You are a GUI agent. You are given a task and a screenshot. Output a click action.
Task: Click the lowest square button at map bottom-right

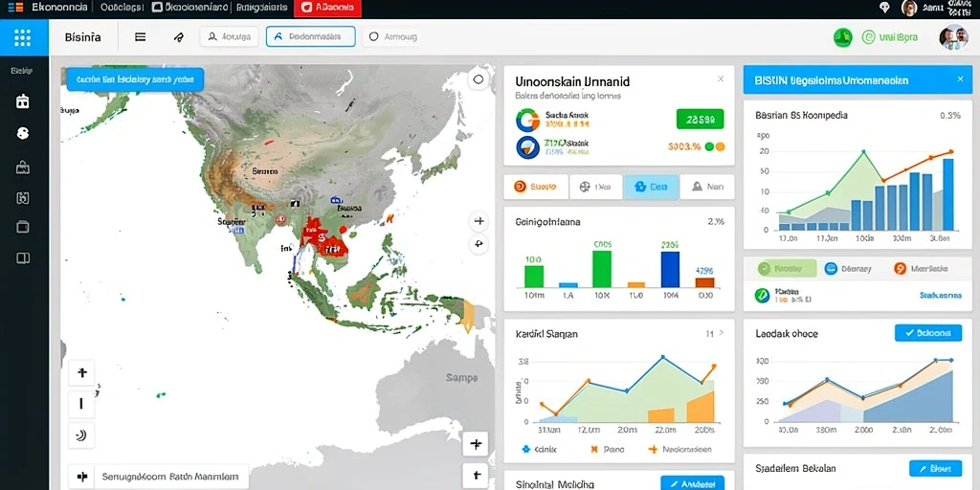(475, 476)
